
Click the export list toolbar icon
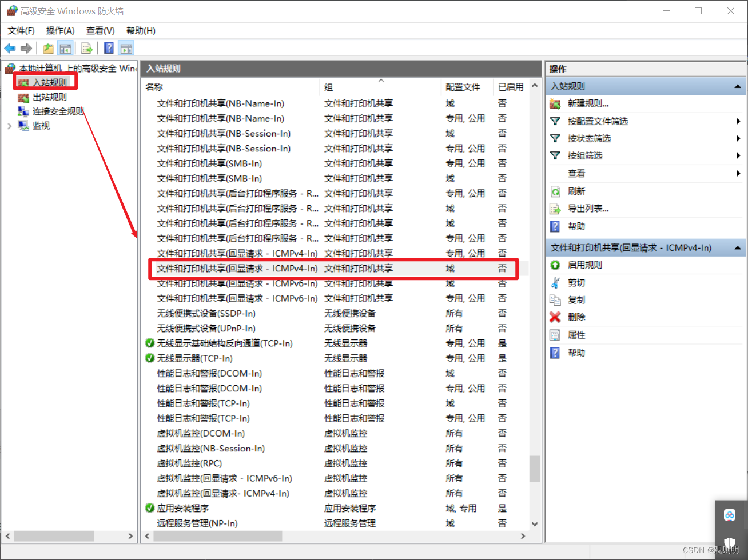[x=87, y=49]
